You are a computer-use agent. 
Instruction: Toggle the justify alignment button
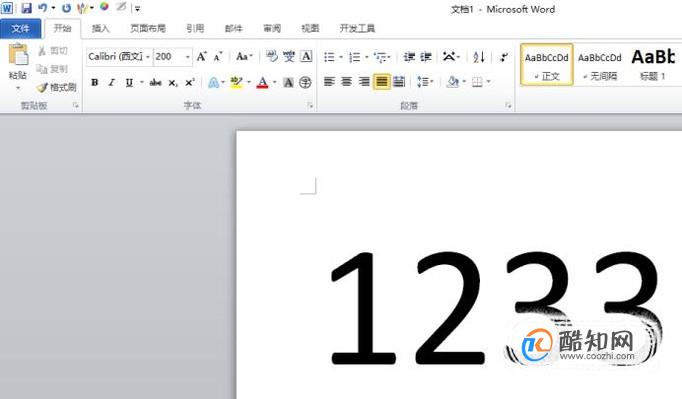click(381, 81)
